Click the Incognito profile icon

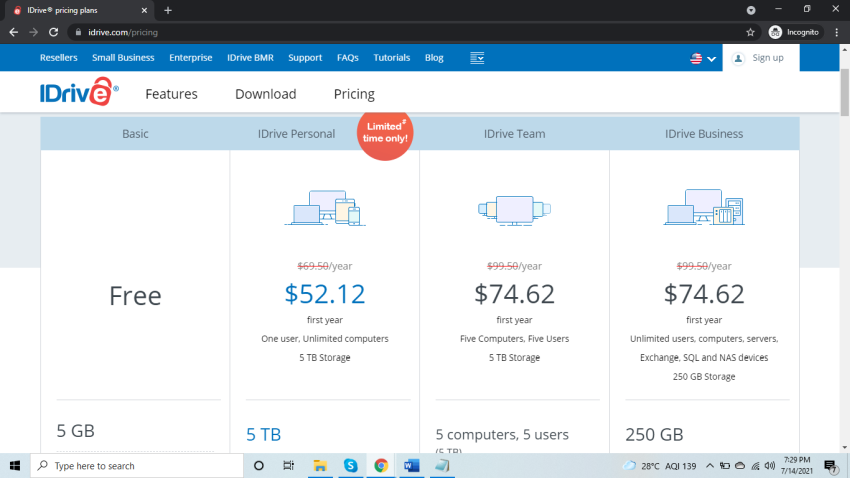pos(776,33)
